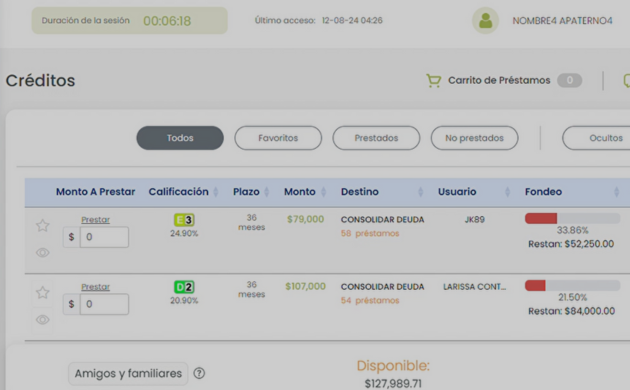Open the Carrito de Préstamos cart icon
The height and width of the screenshot is (390, 630).
pyautogui.click(x=434, y=81)
